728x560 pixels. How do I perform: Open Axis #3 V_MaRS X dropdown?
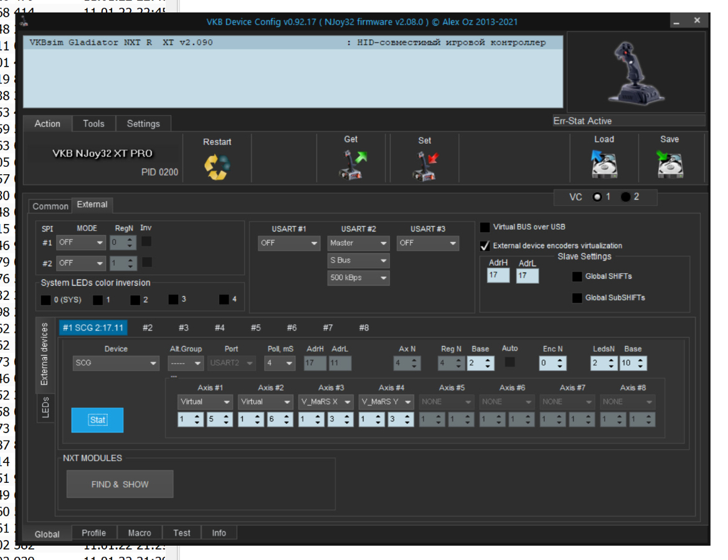326,402
